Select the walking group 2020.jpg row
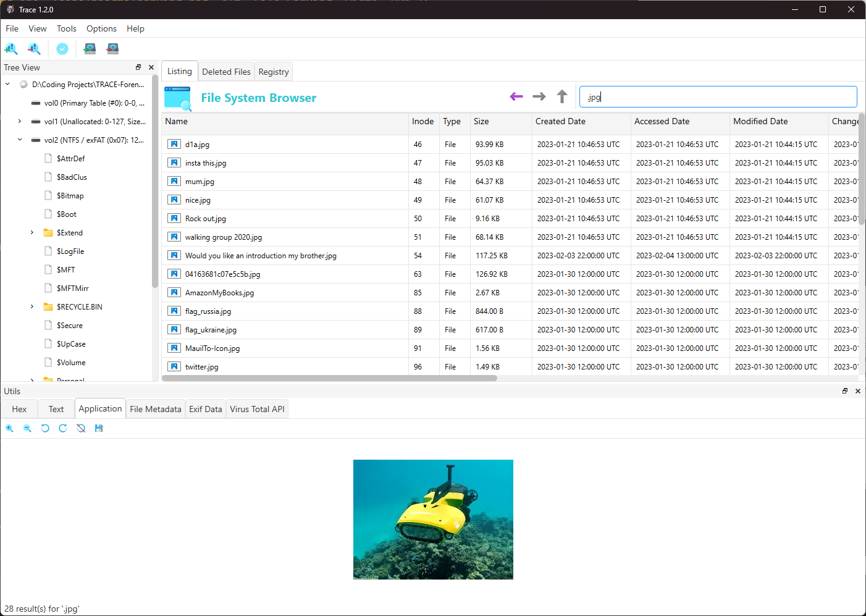 click(510, 237)
